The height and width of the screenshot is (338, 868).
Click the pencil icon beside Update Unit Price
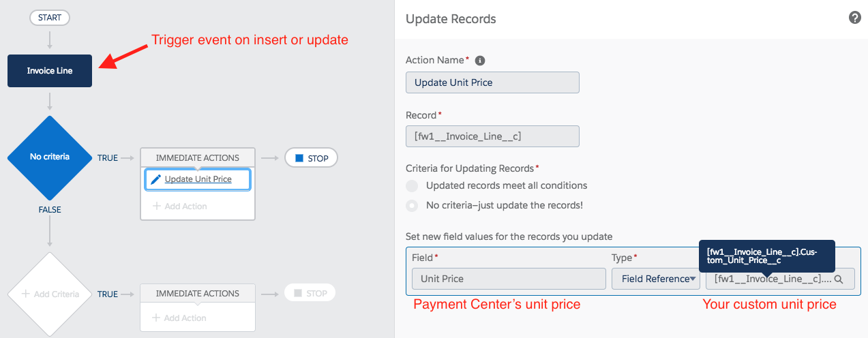[155, 179]
